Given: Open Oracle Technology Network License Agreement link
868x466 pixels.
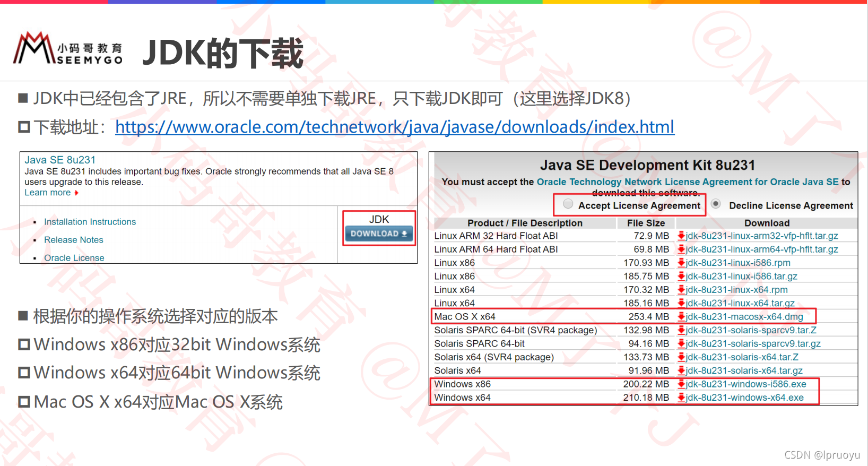Looking at the screenshot, I should coord(688,182).
